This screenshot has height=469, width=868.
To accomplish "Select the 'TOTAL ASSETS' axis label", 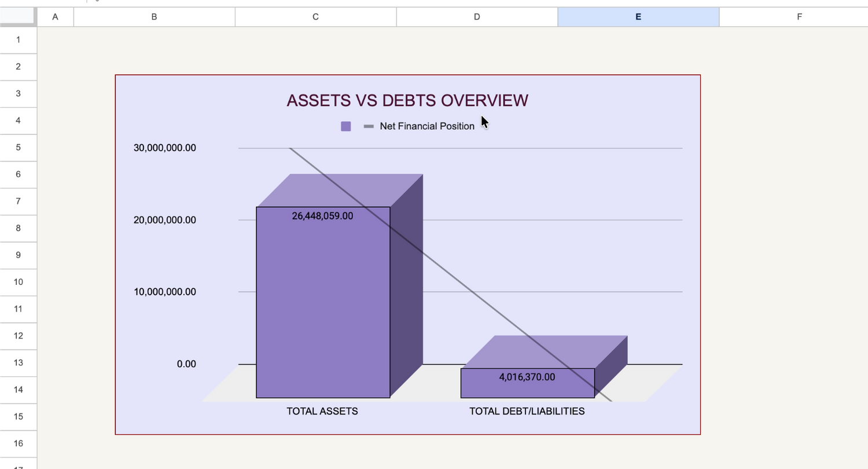I will click(x=322, y=411).
